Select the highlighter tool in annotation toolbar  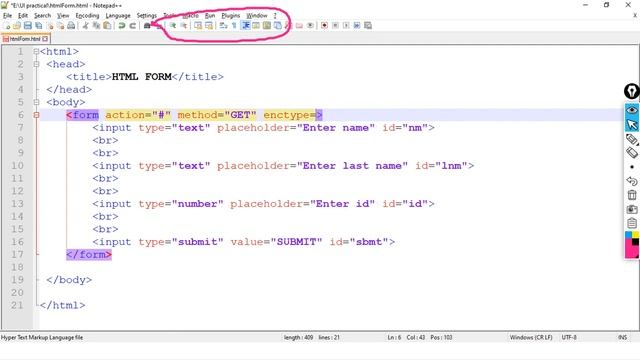tap(632, 153)
